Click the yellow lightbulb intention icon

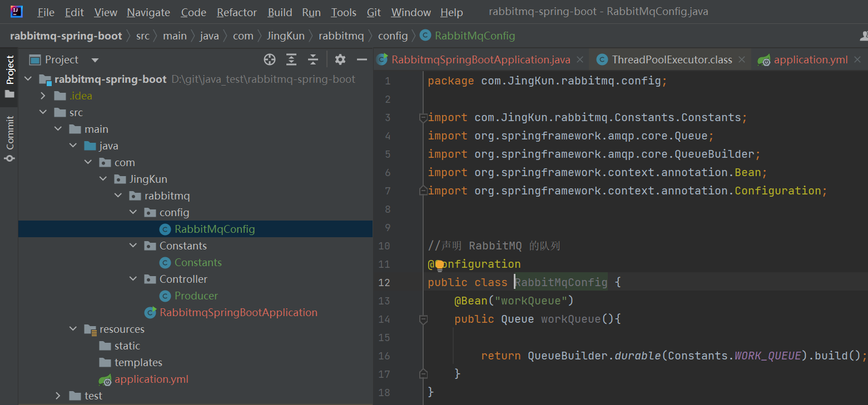click(x=439, y=264)
